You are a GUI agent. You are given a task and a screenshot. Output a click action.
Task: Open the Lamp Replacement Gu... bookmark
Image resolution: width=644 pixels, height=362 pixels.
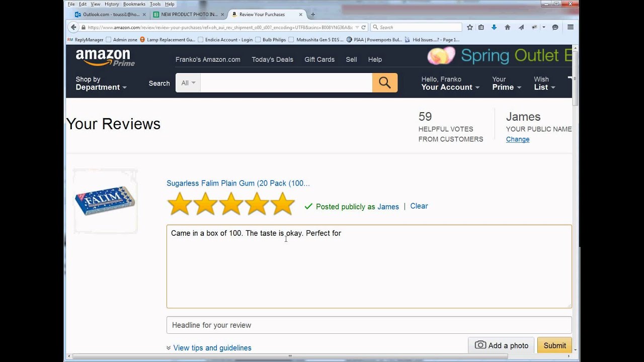click(x=167, y=40)
